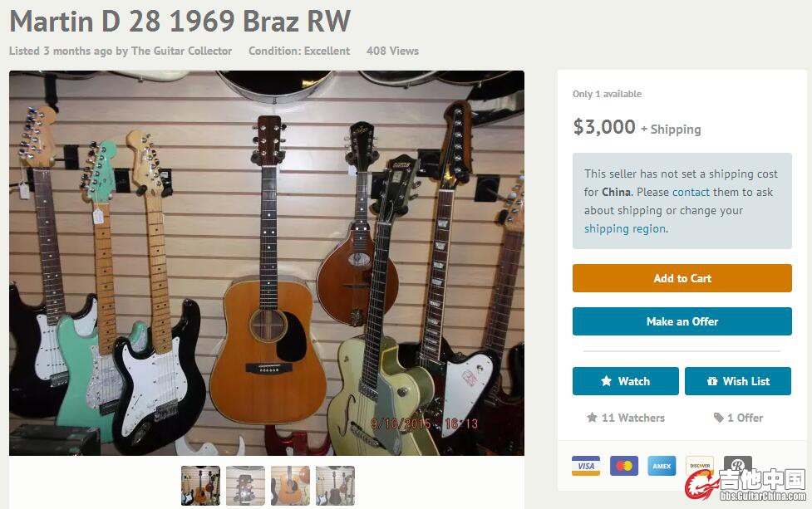Image resolution: width=812 pixels, height=509 pixels.
Task: Click the main guitar wall photo
Action: pyautogui.click(x=267, y=262)
